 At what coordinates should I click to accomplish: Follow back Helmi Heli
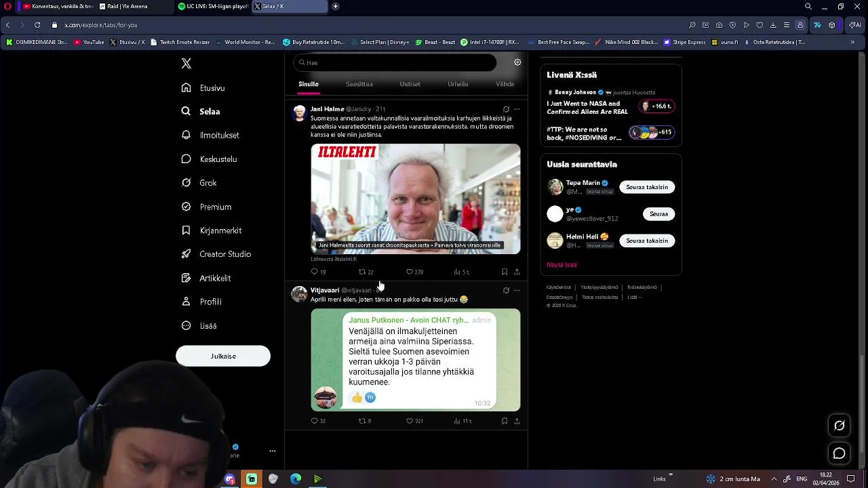tap(647, 241)
